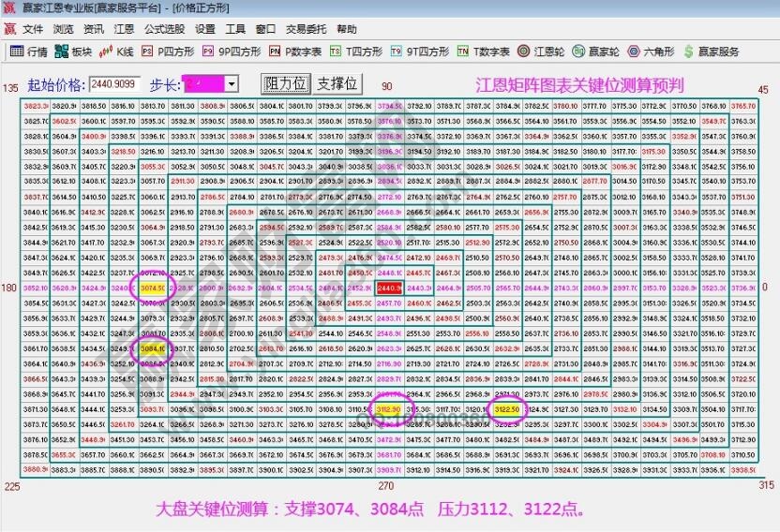Open the 公式选股 menu
This screenshot has height=532, width=780.
(164, 29)
